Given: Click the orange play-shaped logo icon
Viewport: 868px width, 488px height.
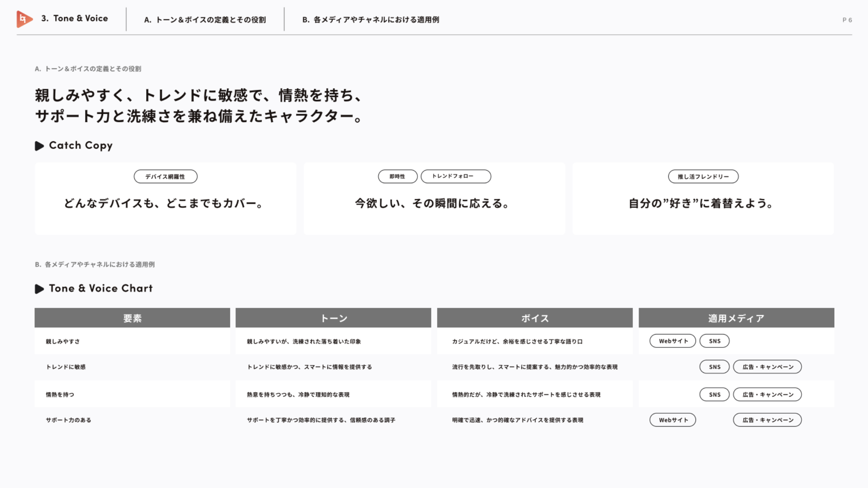Looking at the screenshot, I should [24, 19].
